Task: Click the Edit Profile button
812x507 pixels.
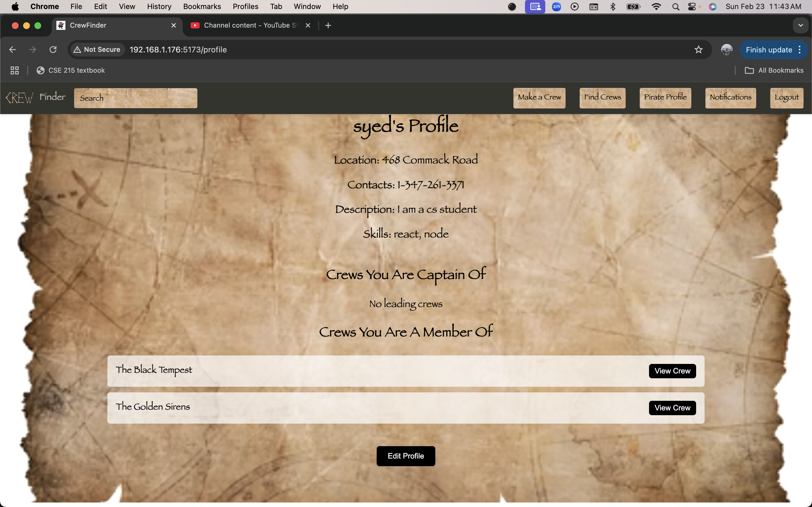Action: tap(406, 456)
